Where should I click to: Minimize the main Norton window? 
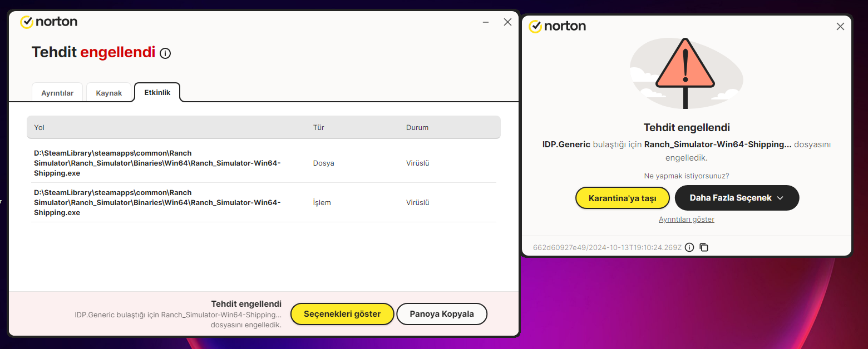click(x=486, y=22)
